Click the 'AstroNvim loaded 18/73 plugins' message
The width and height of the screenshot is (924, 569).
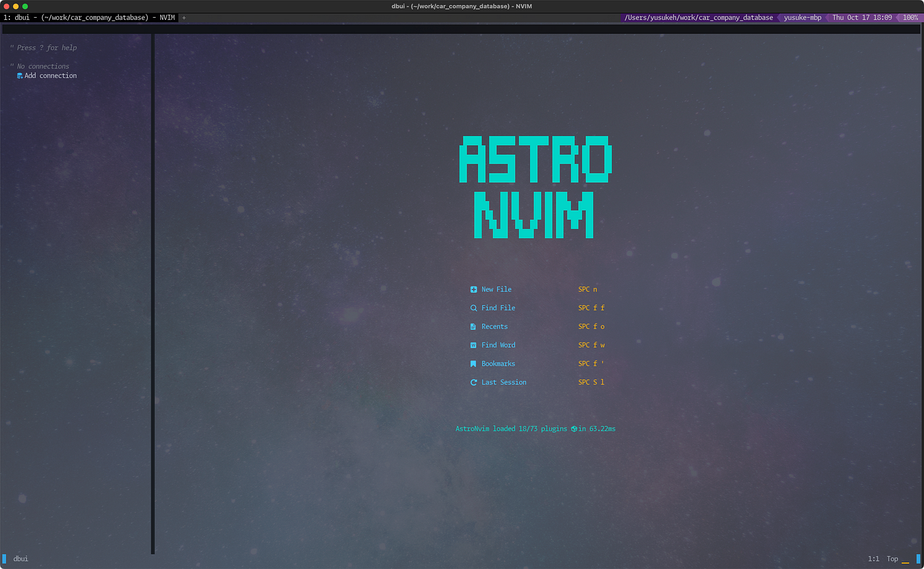535,428
